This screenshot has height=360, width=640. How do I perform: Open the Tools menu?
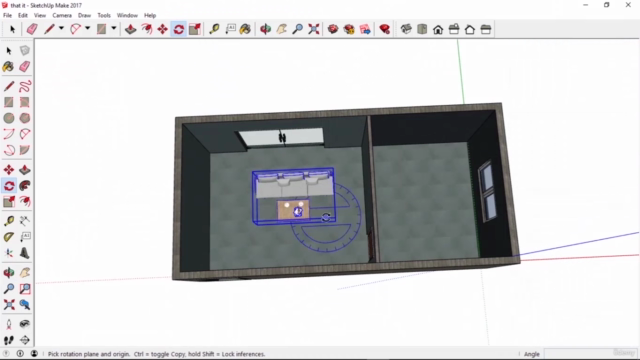(104, 15)
